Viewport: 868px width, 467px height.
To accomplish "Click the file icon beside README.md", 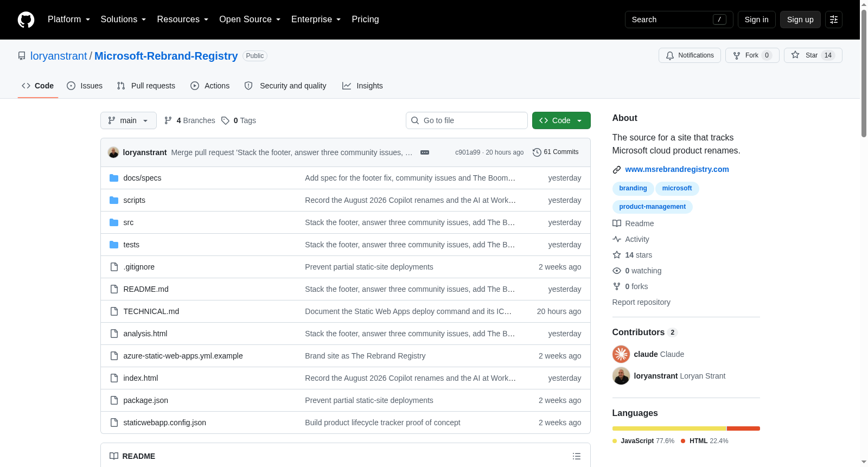I will [x=114, y=289].
